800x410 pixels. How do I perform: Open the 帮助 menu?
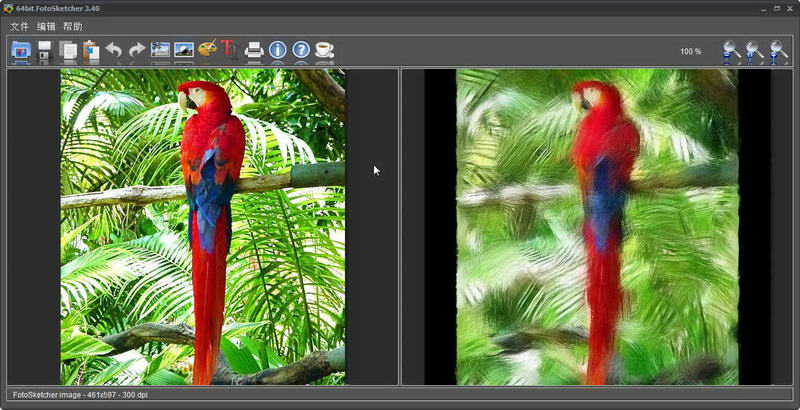(x=73, y=26)
